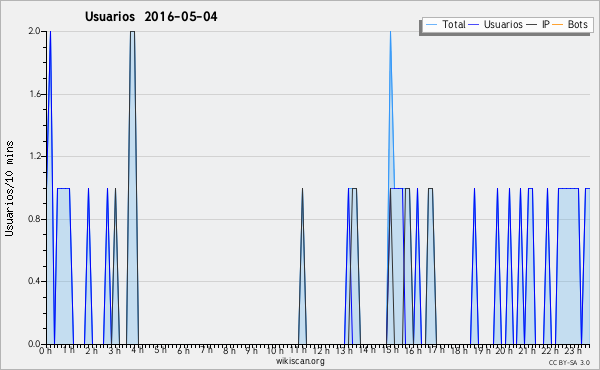Click the 18 h x-axis label
600x370 pixels.
pyautogui.click(x=459, y=351)
